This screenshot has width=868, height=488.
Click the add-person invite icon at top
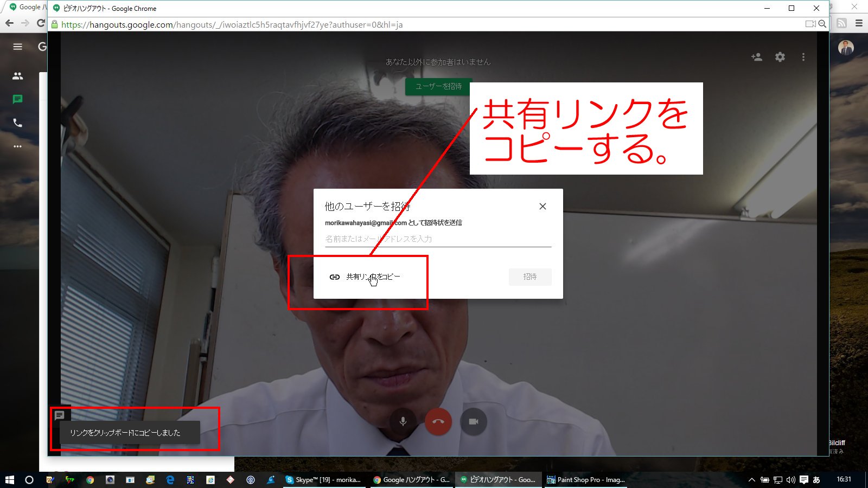point(757,57)
